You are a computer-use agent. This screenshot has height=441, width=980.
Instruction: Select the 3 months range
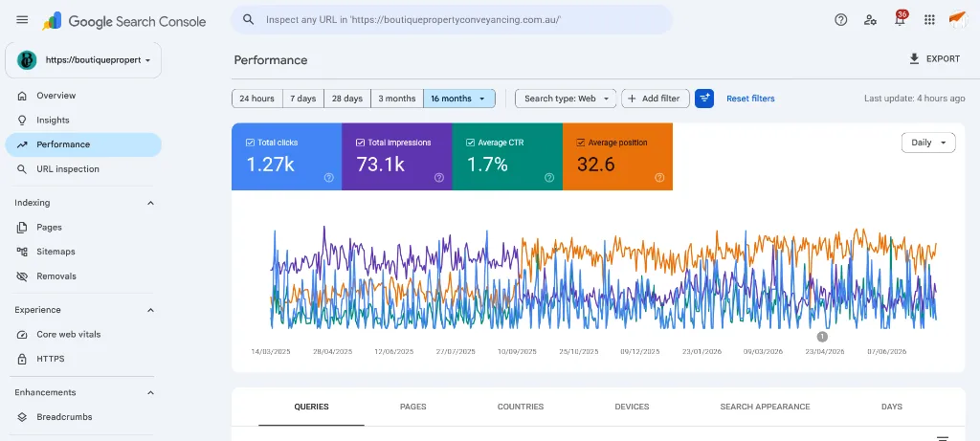coord(397,99)
